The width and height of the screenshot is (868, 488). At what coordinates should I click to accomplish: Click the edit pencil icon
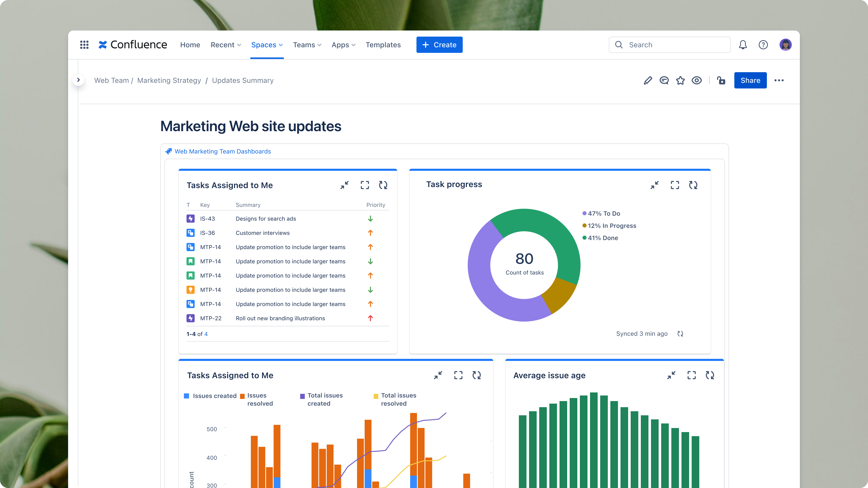point(648,80)
